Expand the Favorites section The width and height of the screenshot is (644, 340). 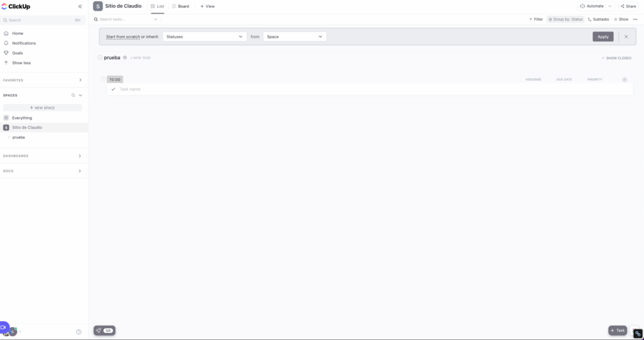[80, 80]
